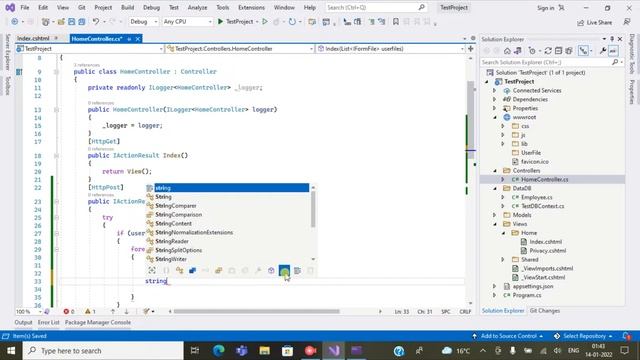This screenshot has height=360, width=640.
Task: Click Select Repository in status bar
Action: [584, 336]
